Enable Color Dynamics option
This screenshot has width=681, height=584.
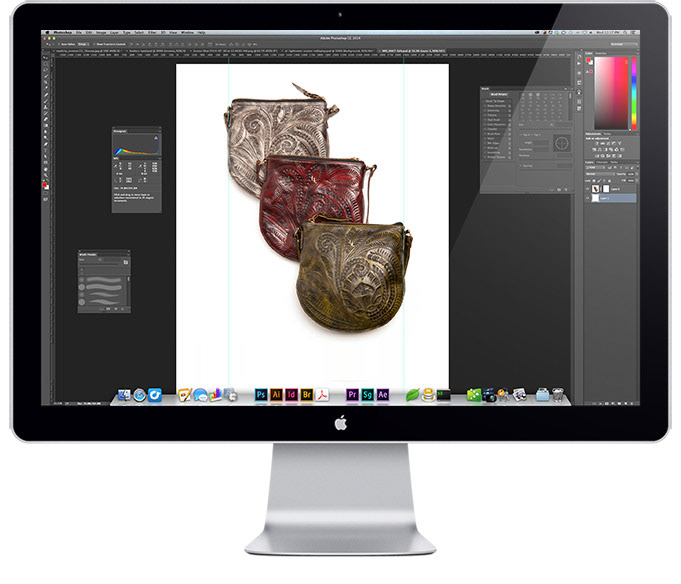(485, 125)
